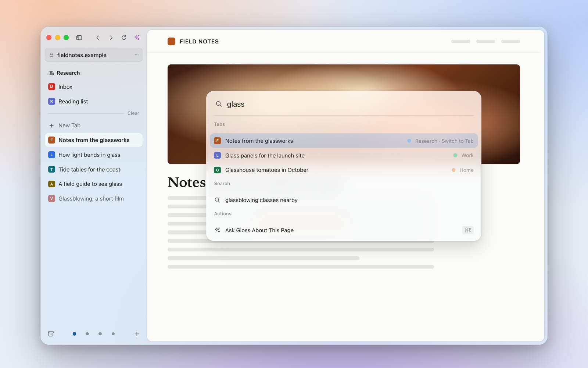588x368 pixels.
Task: Switch to Tide tables for the coast tab
Action: coord(94,170)
